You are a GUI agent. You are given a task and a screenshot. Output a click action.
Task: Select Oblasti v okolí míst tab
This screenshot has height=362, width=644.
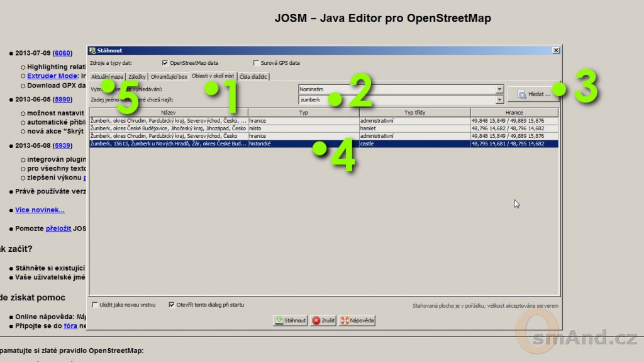(213, 76)
